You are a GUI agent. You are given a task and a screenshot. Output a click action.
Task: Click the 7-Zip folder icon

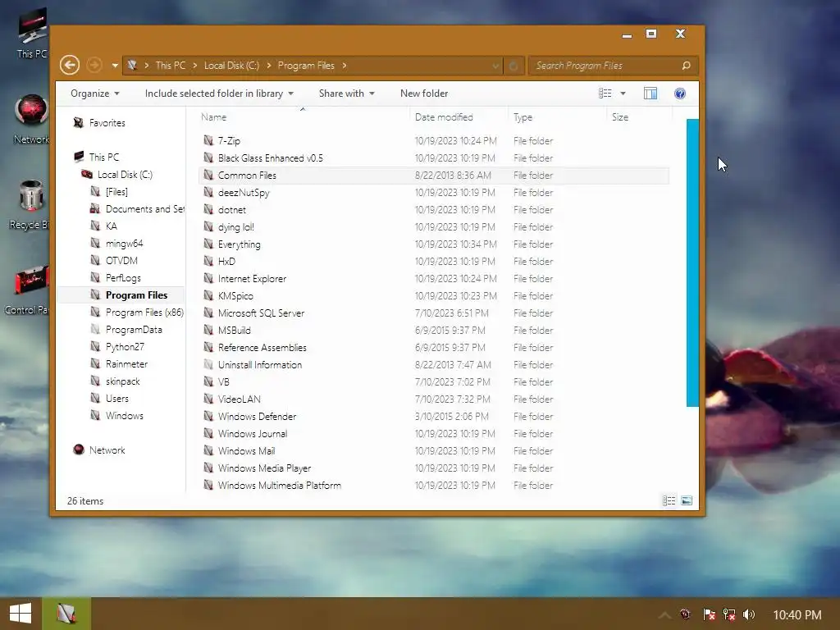(x=208, y=140)
